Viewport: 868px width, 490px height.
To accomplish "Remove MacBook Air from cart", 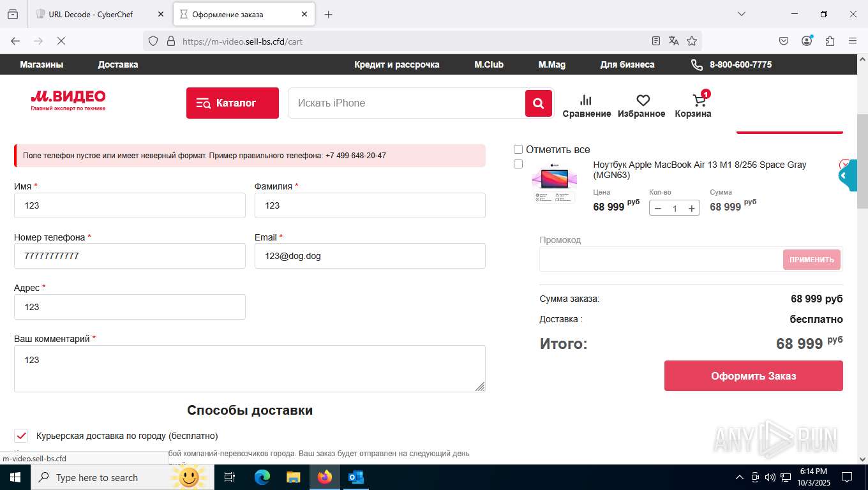I will (x=844, y=165).
